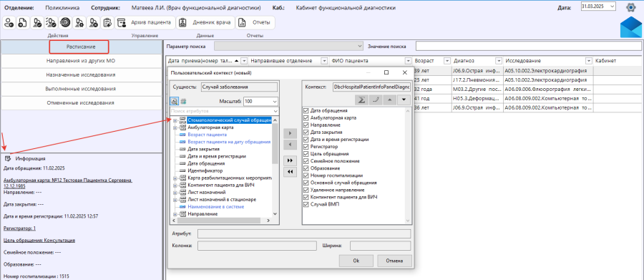Click the move-all-right double arrow button

[x=290, y=160]
